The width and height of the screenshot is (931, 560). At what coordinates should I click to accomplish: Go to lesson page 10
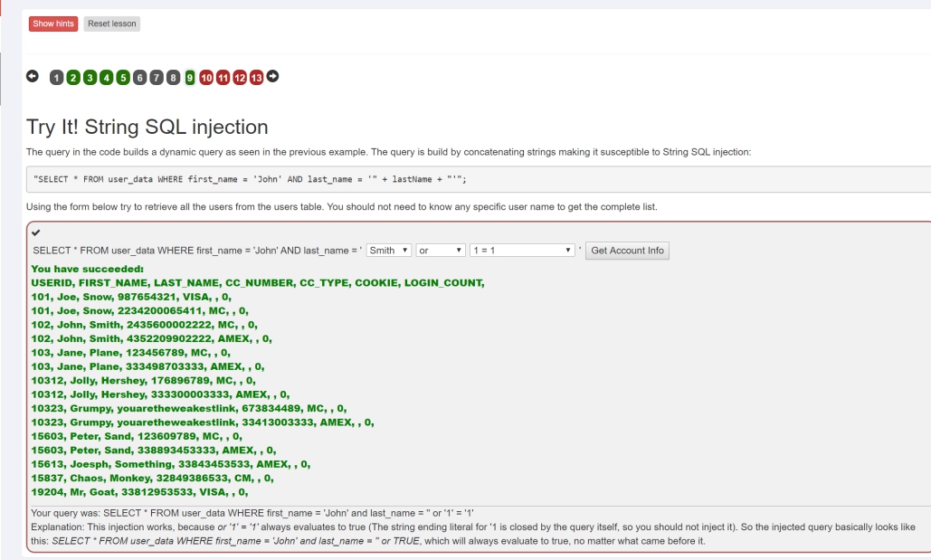coord(206,78)
